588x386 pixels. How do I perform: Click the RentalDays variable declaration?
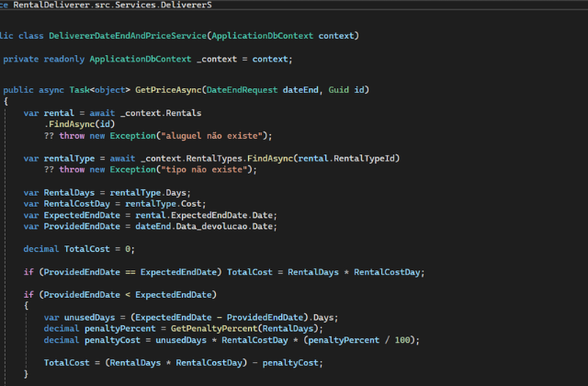(73, 192)
